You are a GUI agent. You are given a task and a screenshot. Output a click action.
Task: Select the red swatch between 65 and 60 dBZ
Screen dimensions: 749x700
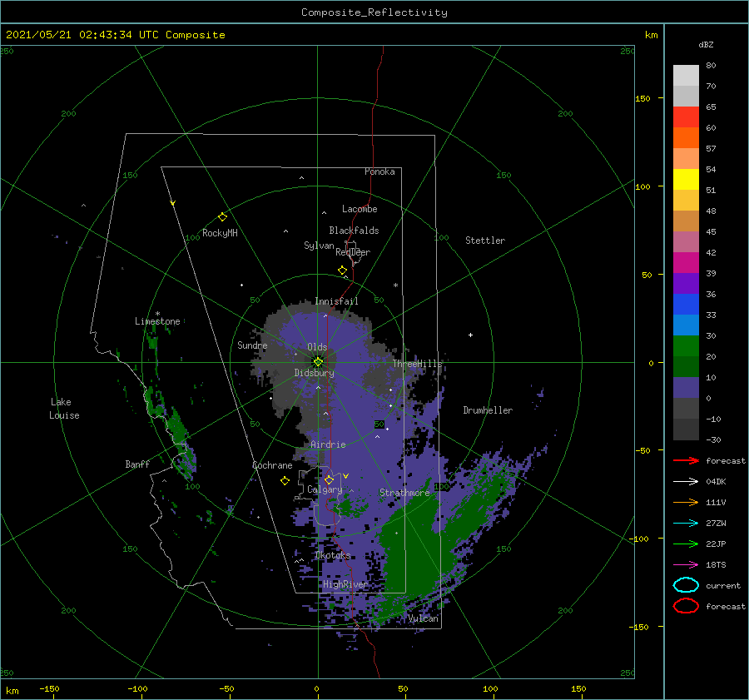(686, 117)
